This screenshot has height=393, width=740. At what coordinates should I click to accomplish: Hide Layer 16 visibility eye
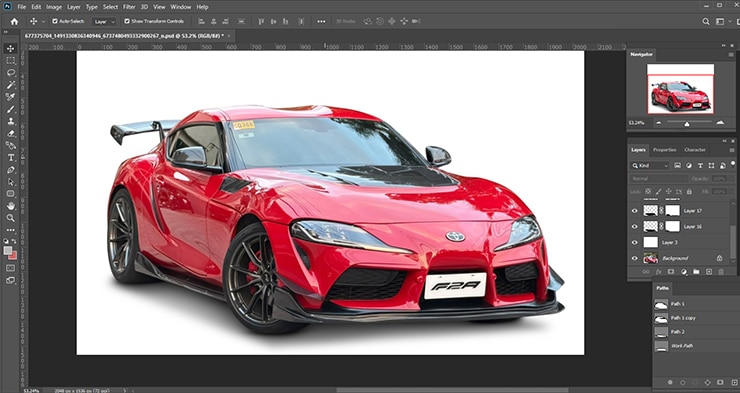coord(634,227)
